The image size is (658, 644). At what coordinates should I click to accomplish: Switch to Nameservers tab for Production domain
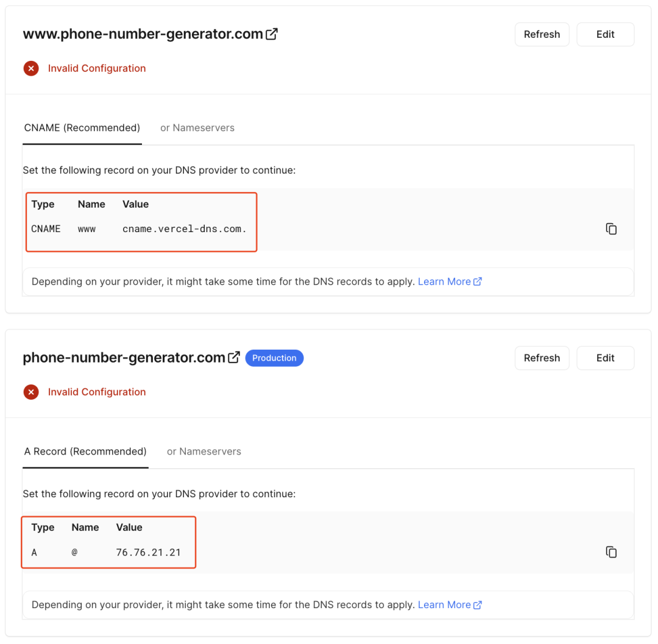point(203,451)
